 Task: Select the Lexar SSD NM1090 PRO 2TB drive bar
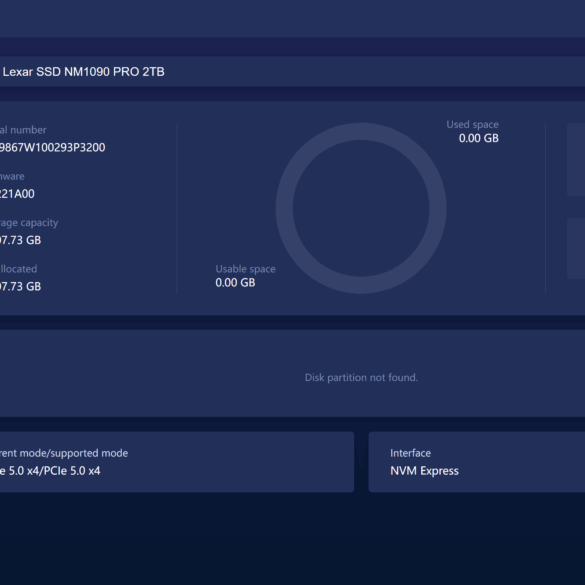pyautogui.click(x=292, y=72)
